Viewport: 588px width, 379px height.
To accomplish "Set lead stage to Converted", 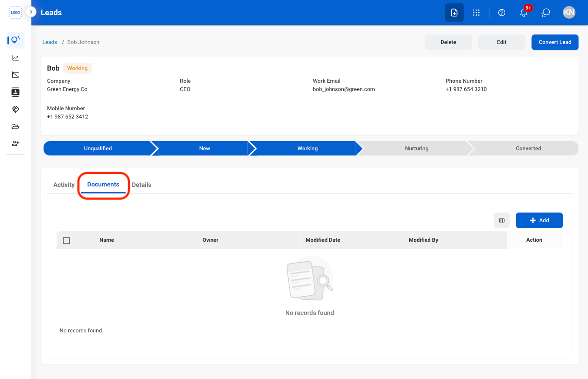I will tap(528, 149).
